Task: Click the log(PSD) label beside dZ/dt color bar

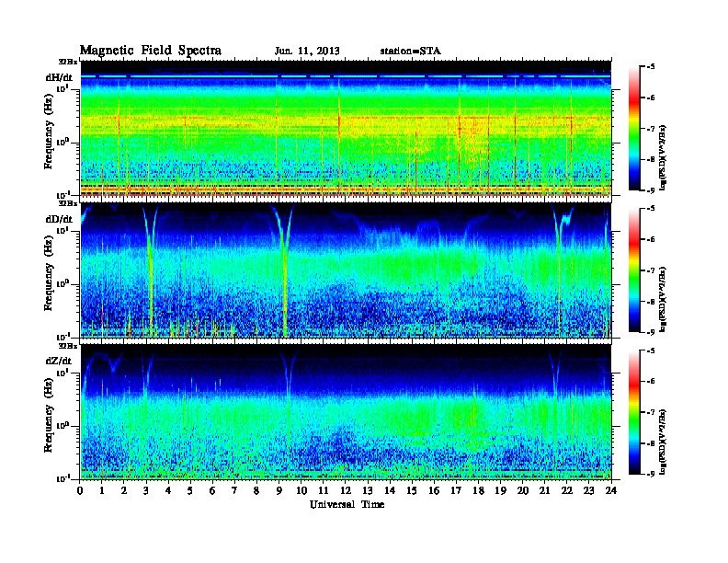Action: pos(663,442)
